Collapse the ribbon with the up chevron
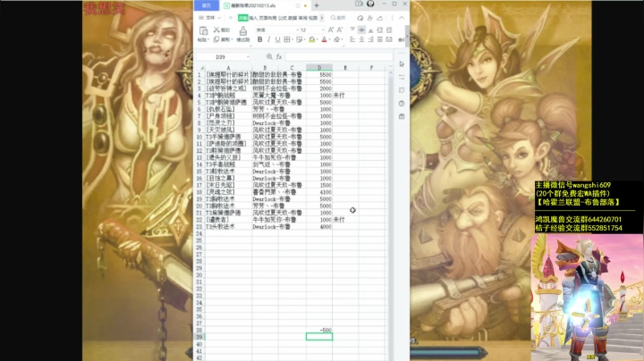 click(402, 18)
